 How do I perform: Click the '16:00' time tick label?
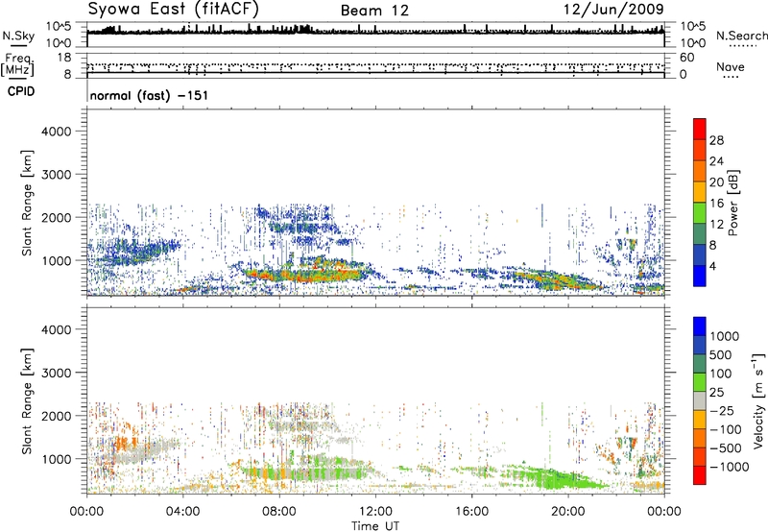(471, 512)
